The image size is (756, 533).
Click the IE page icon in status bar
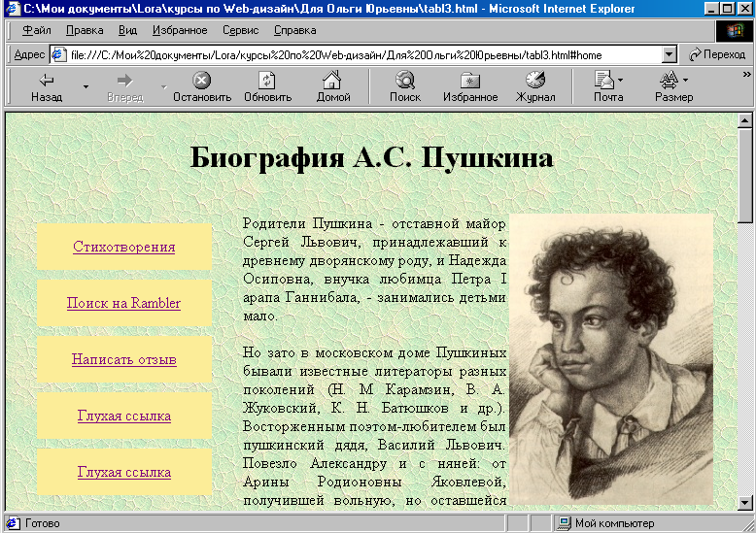pos(13,523)
